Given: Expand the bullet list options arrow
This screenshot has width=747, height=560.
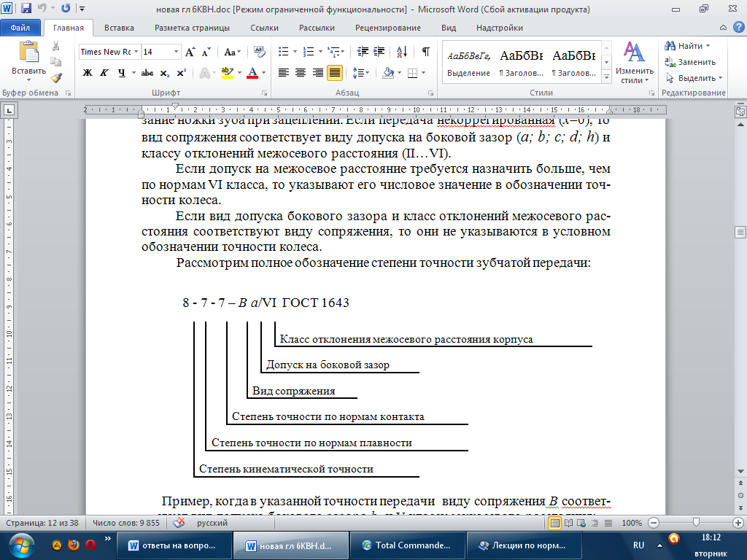Looking at the screenshot, I should 295,52.
